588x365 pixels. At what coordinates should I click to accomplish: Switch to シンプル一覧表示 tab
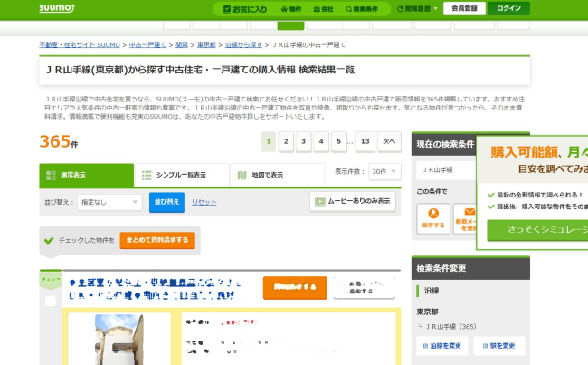coord(179,175)
